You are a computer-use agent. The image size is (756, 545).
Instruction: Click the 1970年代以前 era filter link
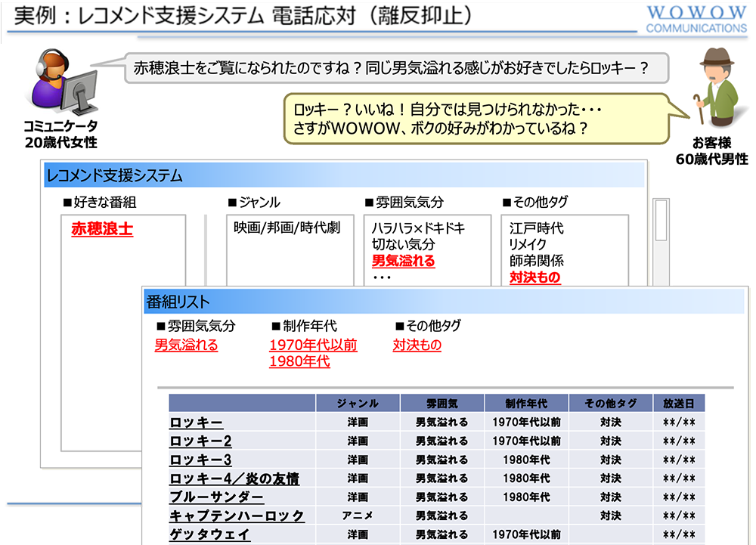pos(313,345)
